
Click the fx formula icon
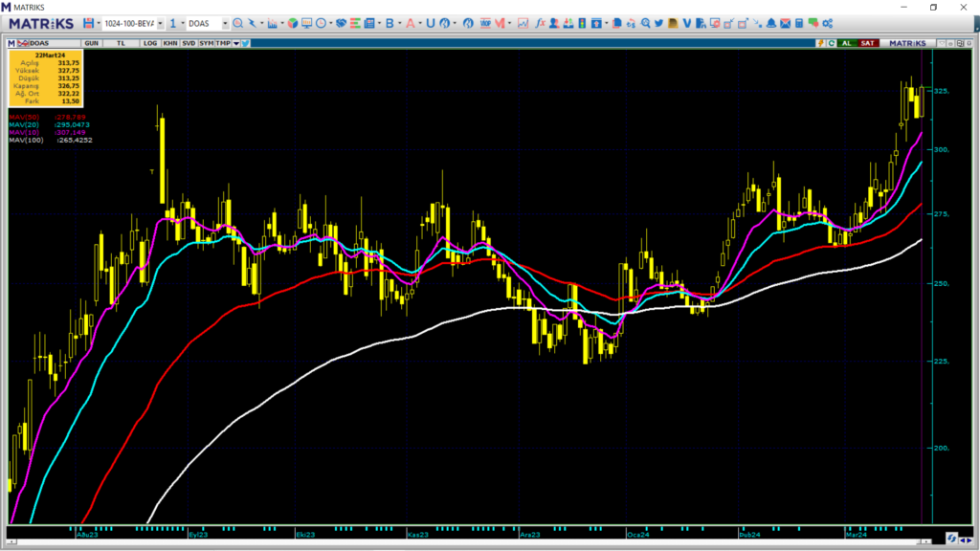tap(540, 23)
